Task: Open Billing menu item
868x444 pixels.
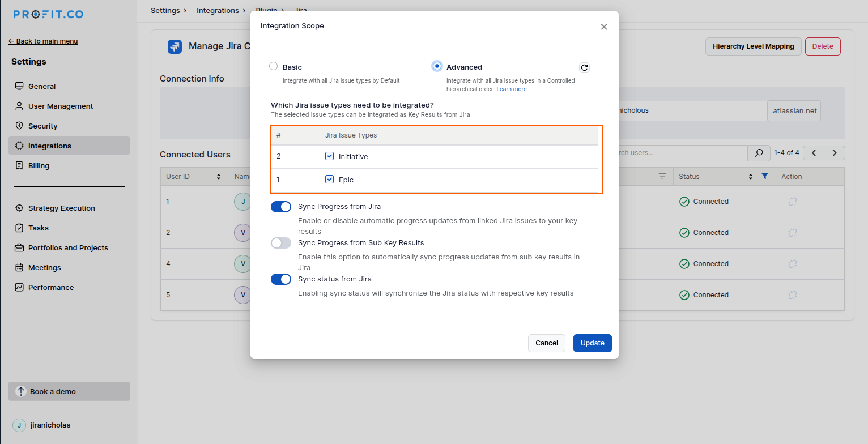Action: click(69, 165)
